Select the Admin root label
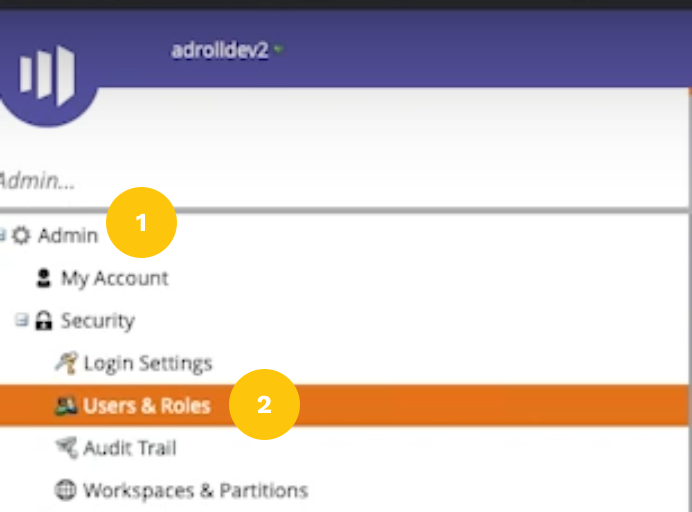 tap(68, 236)
